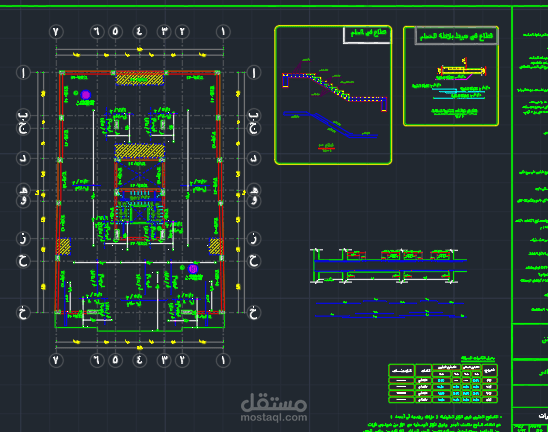Viewport: 548px width, 432px height.
Task: Select grid bubble ٥ above the plan
Action: click(115, 32)
